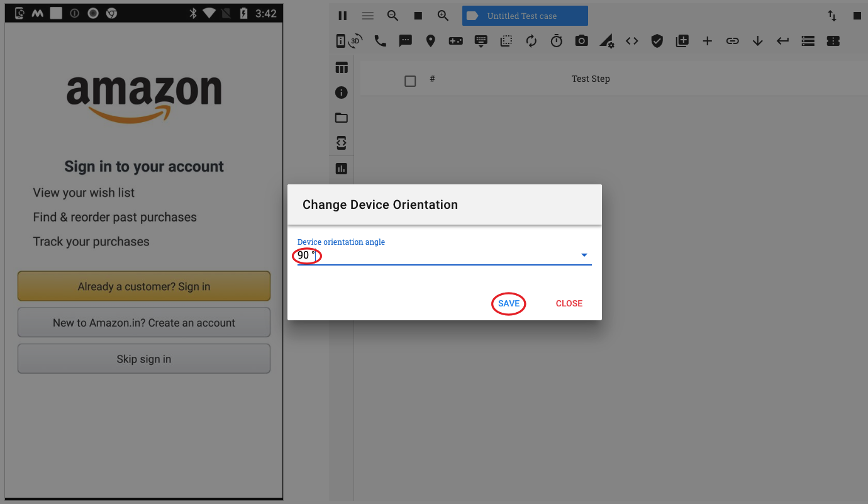
Task: Tap the Amazon logo on phone screen
Action: 145,99
